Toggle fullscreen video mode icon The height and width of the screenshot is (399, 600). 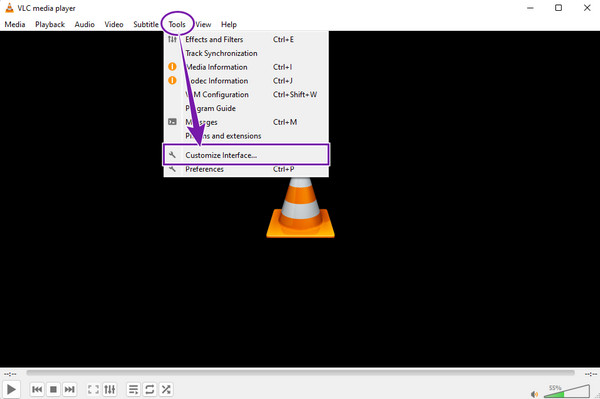(93, 389)
